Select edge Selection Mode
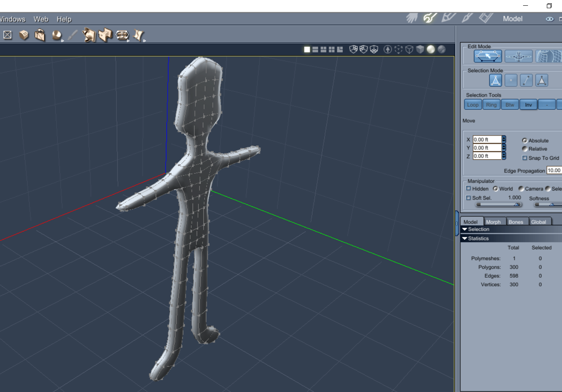This screenshot has width=562, height=392. pyautogui.click(x=526, y=80)
